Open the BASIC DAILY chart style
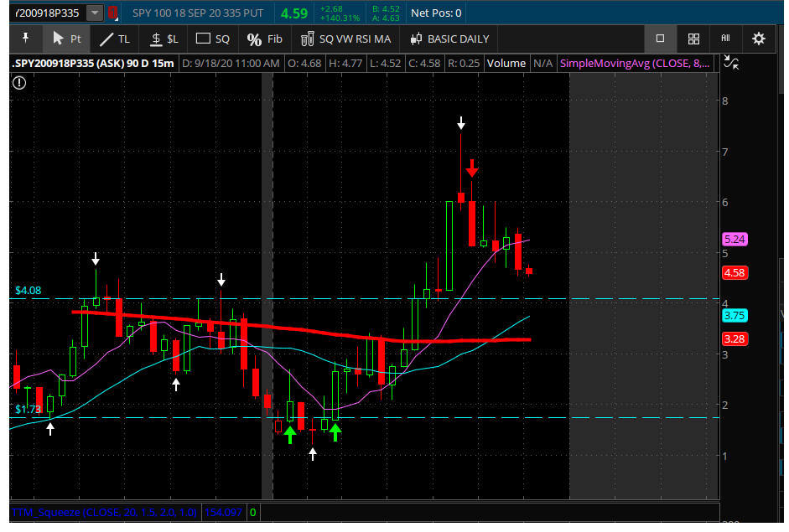The image size is (789, 532). (x=449, y=39)
